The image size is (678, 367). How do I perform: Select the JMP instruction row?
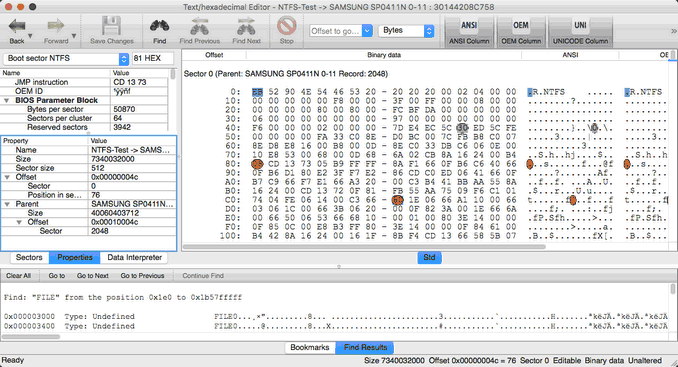pos(85,82)
